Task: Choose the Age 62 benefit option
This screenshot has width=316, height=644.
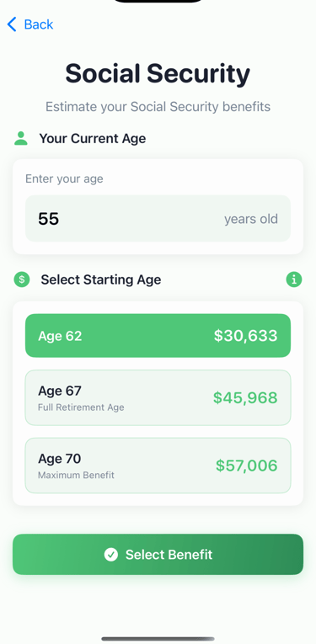Action: coord(158,336)
